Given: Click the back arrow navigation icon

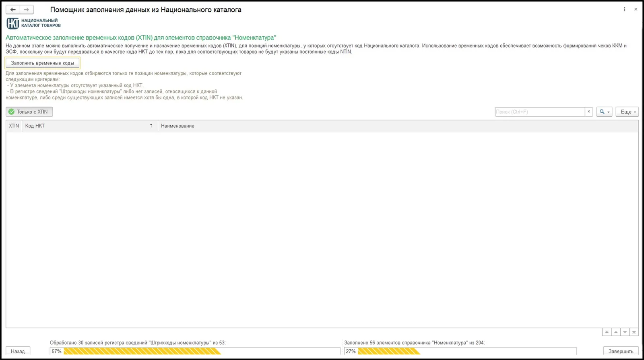Looking at the screenshot, I should tap(13, 10).
